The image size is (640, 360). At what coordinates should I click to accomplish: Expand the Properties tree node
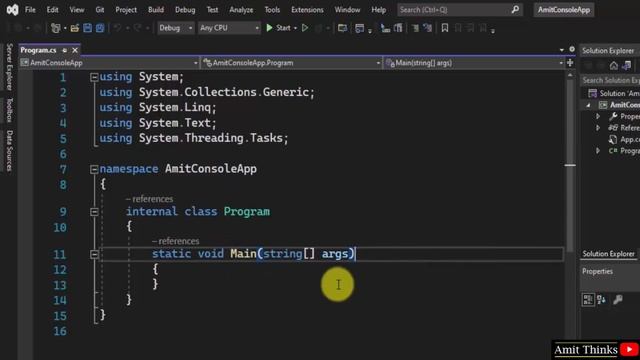pos(598,117)
